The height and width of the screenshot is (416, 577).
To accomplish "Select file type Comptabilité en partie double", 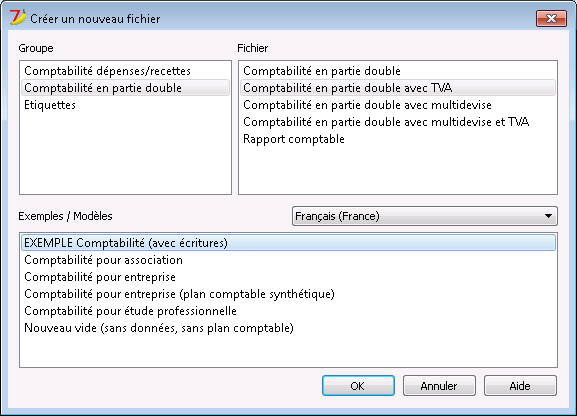I will pos(398,71).
